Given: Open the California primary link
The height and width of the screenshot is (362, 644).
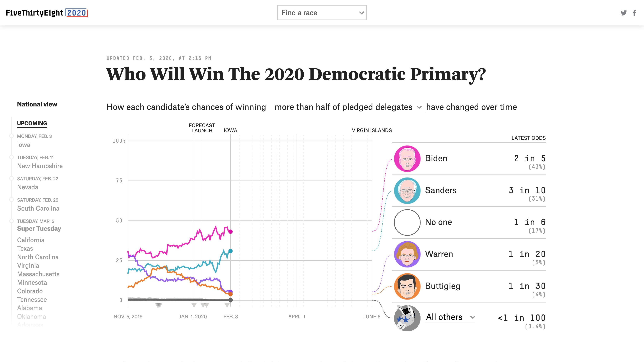Looking at the screenshot, I should 31,240.
